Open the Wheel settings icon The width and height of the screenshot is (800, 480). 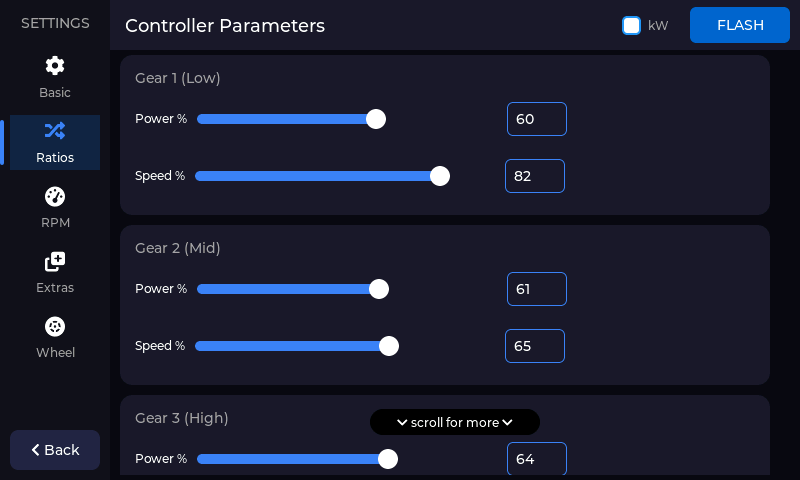pyautogui.click(x=55, y=327)
